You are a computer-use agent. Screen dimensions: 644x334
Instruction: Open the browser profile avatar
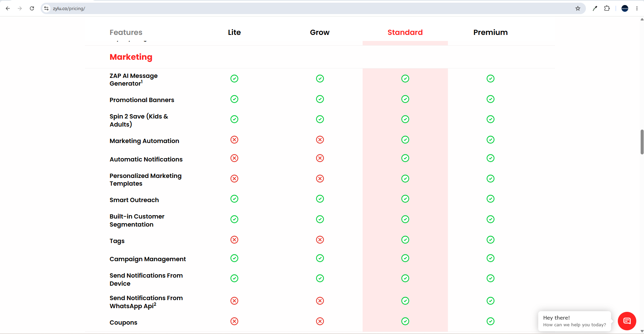tap(625, 8)
